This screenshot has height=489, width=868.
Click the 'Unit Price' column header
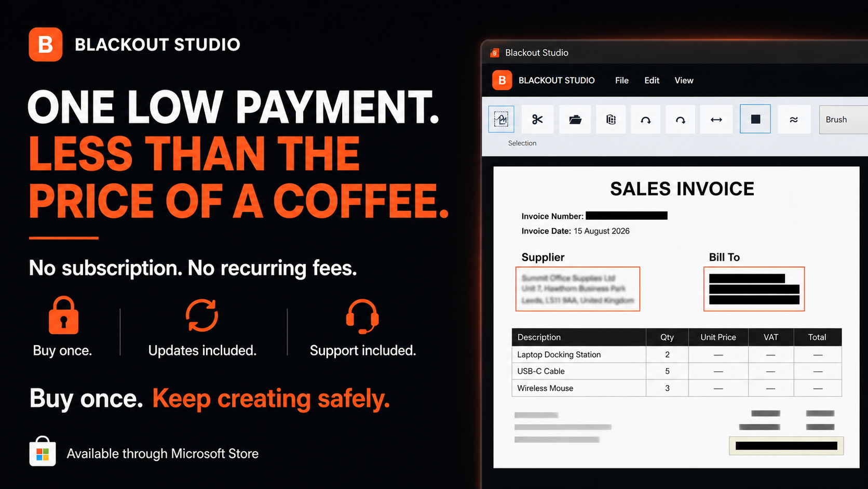718,337
